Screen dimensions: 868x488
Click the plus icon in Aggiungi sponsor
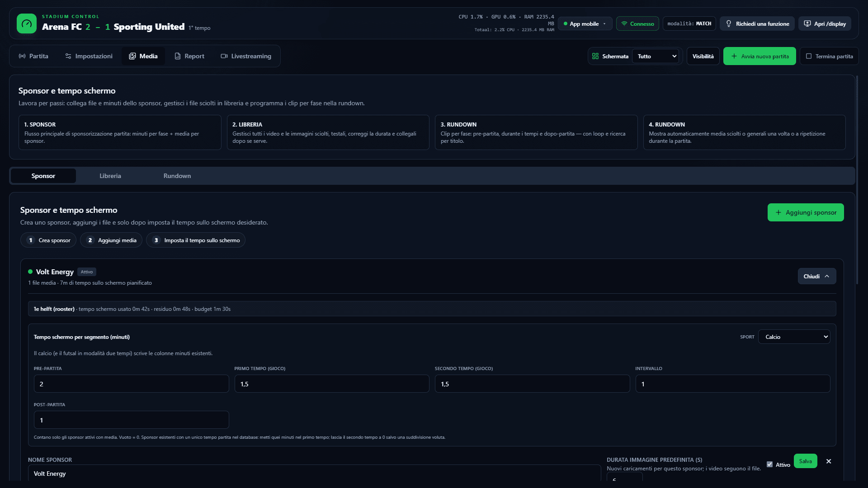tap(778, 212)
